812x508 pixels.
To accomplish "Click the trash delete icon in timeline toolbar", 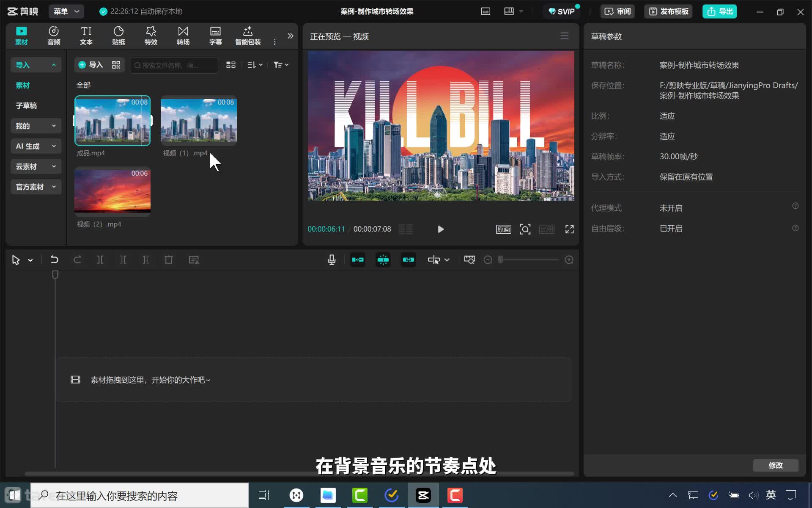I will (x=169, y=260).
